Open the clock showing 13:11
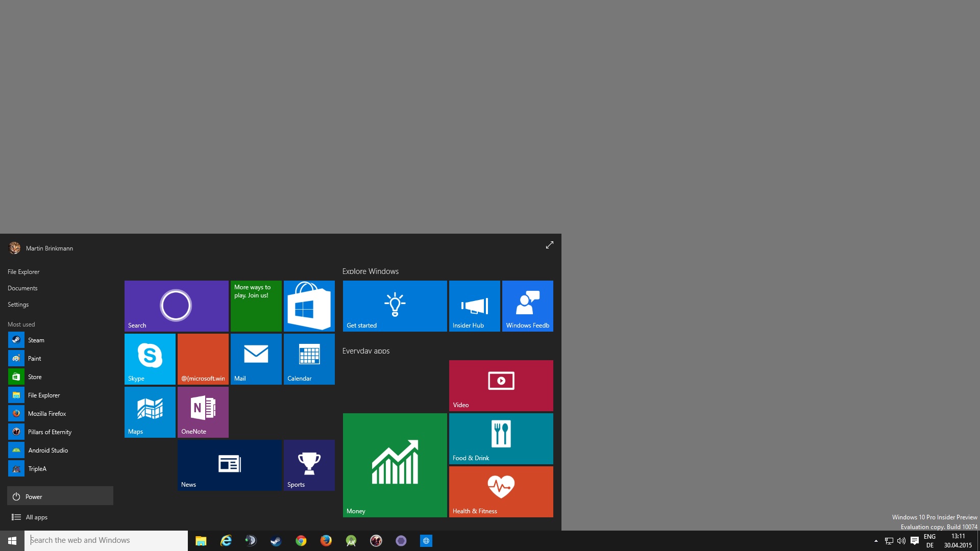 (x=958, y=541)
